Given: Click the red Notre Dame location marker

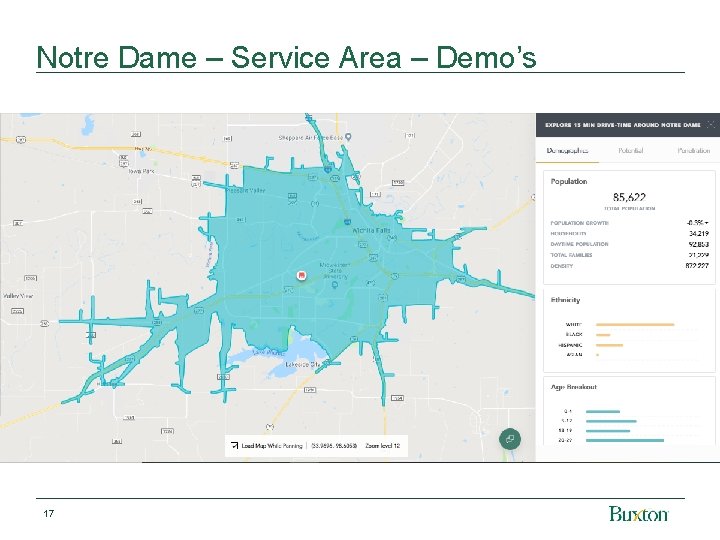Looking at the screenshot, I should (x=301, y=275).
